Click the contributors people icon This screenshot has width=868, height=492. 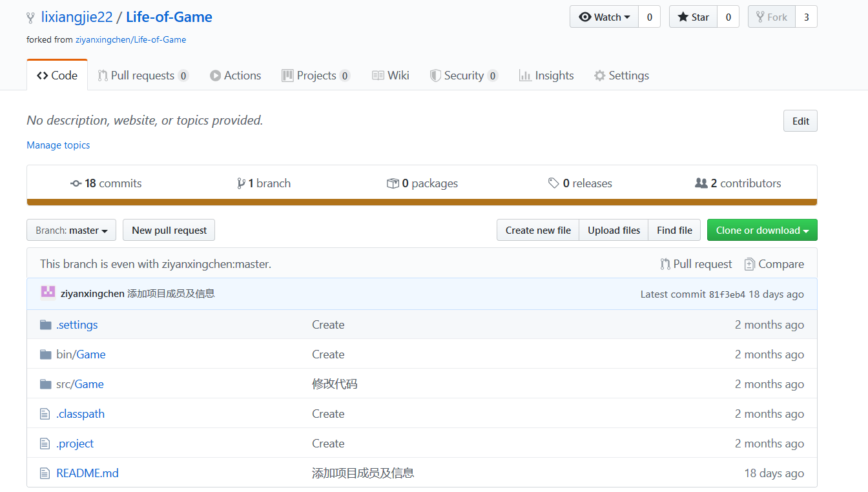click(x=701, y=183)
